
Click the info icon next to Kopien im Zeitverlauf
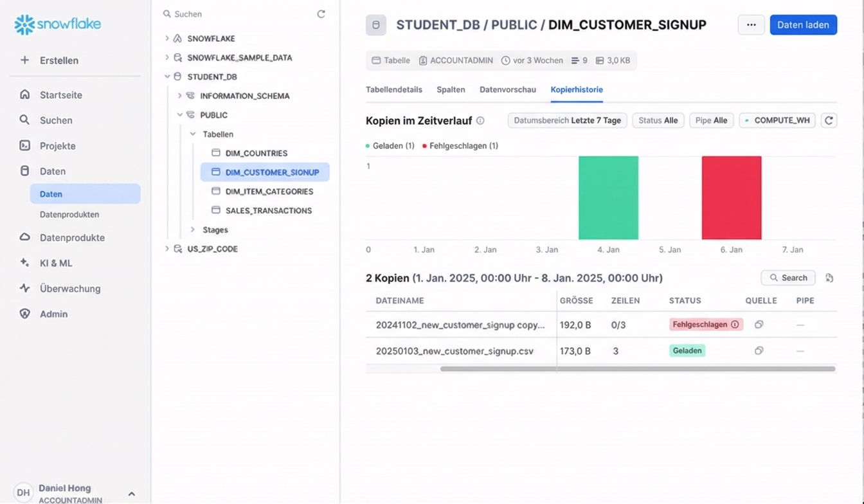point(480,121)
